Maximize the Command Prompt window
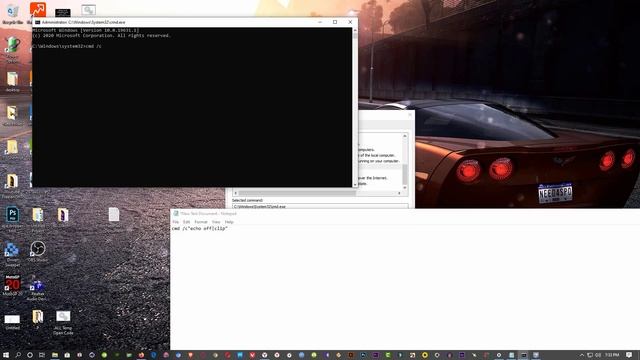 (335, 22)
